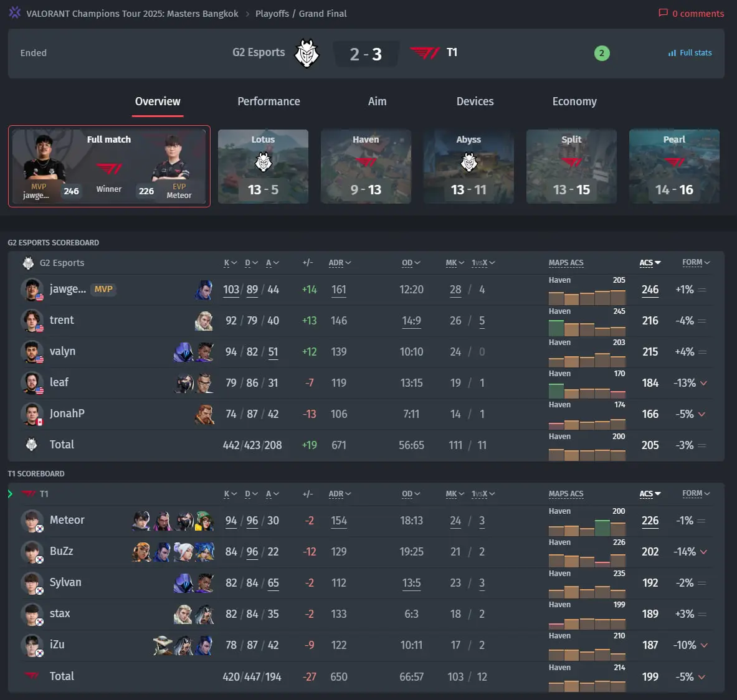Expand leaf's form chevron in G2 scoreboard
The height and width of the screenshot is (700, 737).
click(x=703, y=383)
